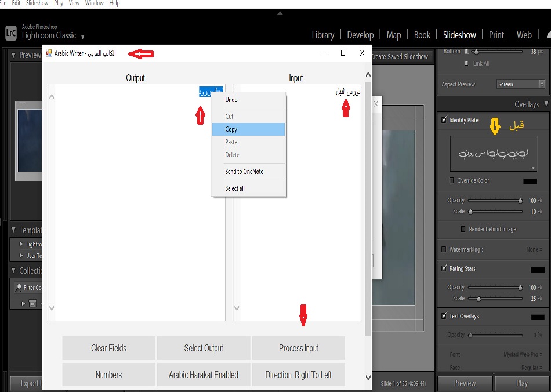Click the identity plate preview dropdown triangle

533,168
